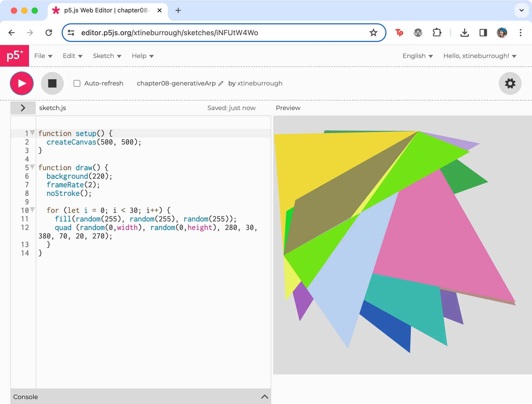Screen dimensions: 532x404
Task: Click the browser back button
Action: (11, 32)
